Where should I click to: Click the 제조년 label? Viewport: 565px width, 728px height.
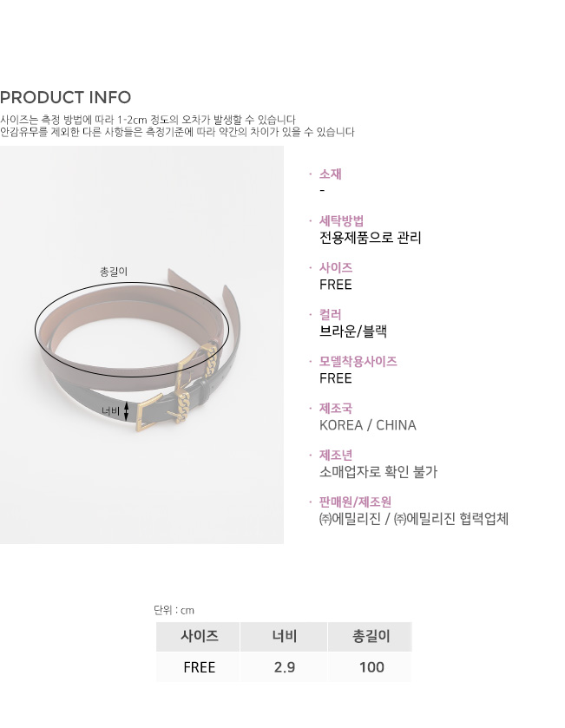pyautogui.click(x=336, y=455)
